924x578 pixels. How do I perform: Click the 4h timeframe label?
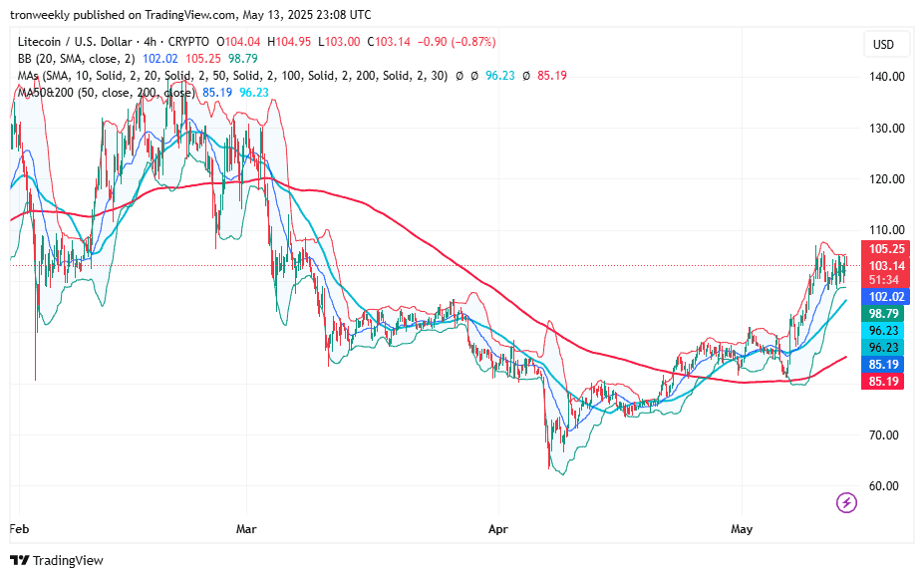(150, 42)
